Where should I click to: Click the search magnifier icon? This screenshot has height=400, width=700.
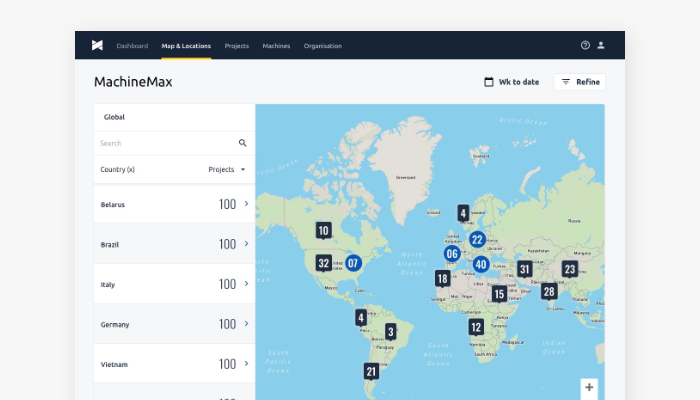[242, 143]
